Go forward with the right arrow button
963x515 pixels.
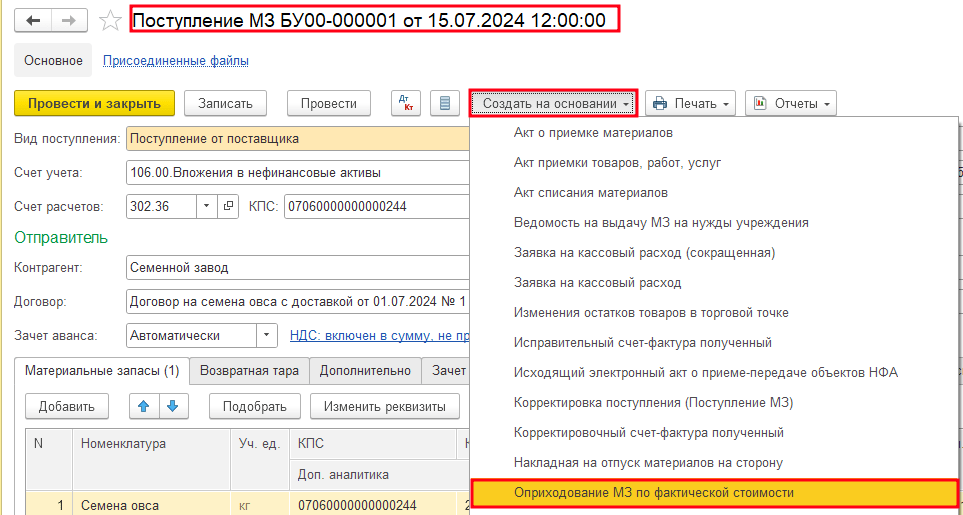click(69, 21)
